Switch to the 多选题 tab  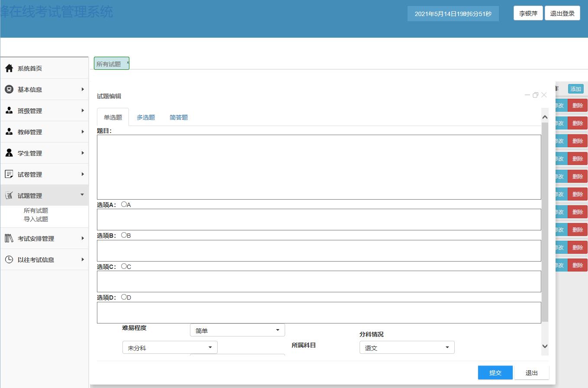coord(146,117)
